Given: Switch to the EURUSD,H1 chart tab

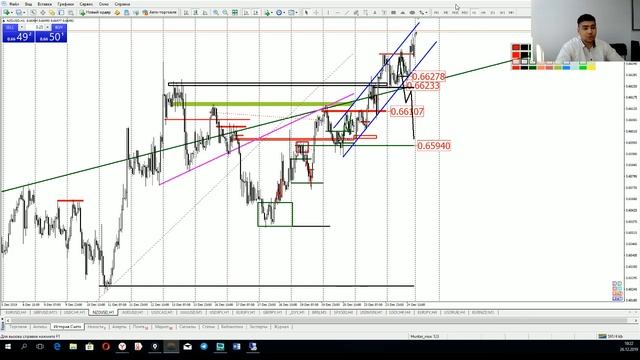Looking at the screenshot, I should (16, 312).
